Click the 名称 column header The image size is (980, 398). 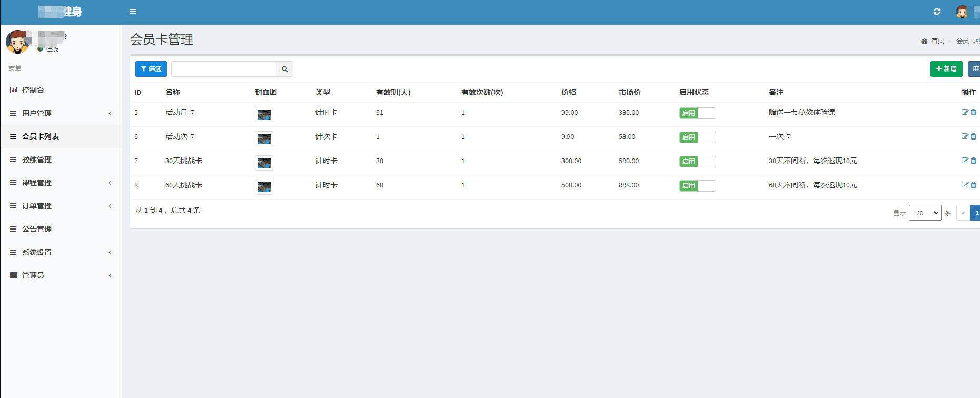click(x=173, y=92)
